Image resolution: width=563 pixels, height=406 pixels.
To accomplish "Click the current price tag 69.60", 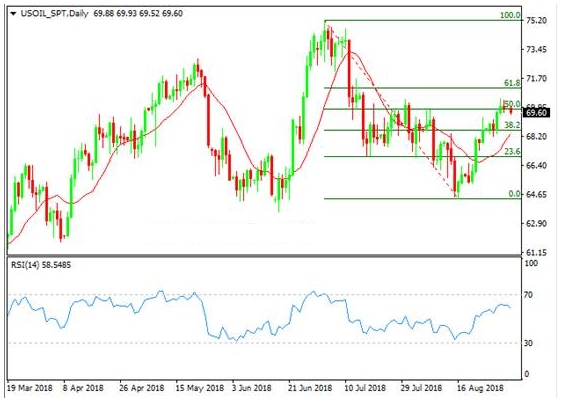I will click(x=536, y=113).
